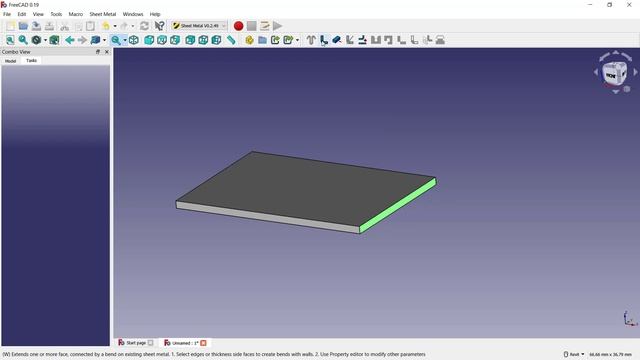640x360 pixels.
Task: Open the Help menu
Action: click(x=155, y=14)
